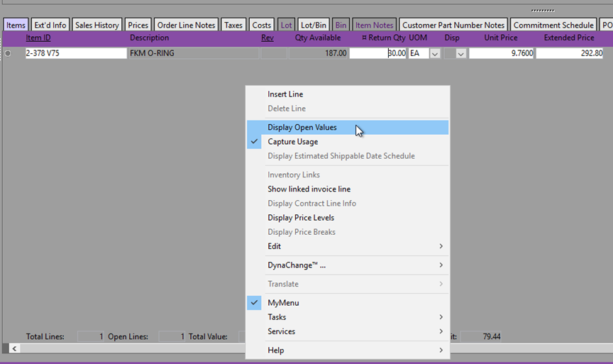This screenshot has height=364, width=613.
Task: Open the Disp dropdown arrow
Action: pyautogui.click(x=460, y=53)
